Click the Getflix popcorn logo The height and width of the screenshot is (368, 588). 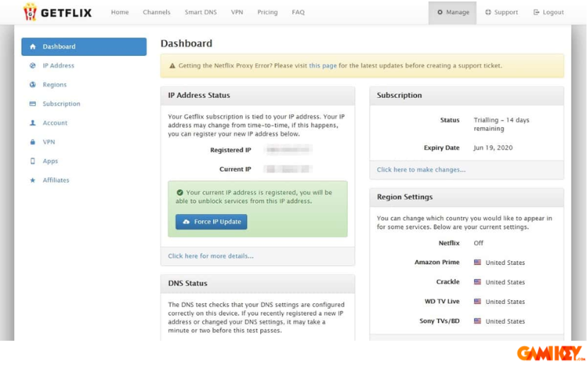click(x=30, y=12)
